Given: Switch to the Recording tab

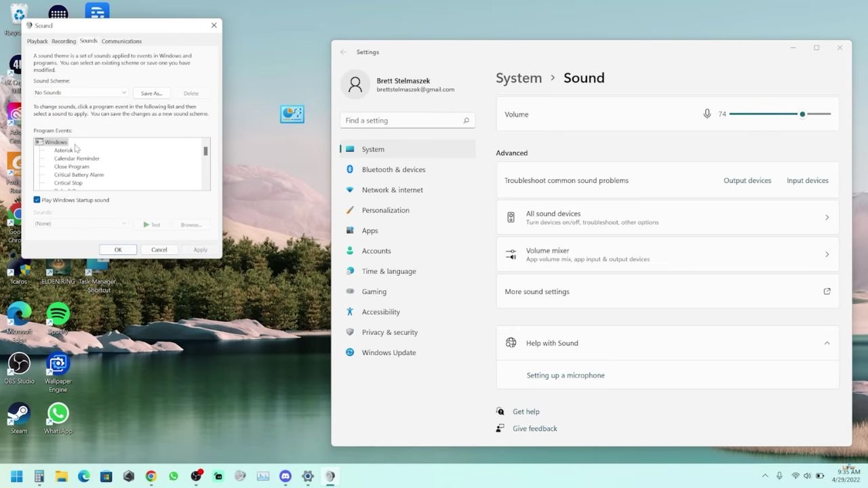Looking at the screenshot, I should pos(63,41).
